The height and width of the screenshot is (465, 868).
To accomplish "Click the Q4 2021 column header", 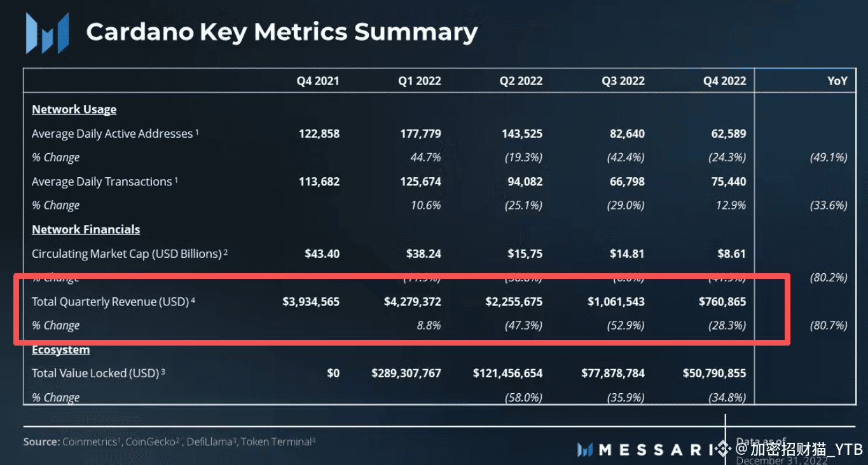I will click(318, 81).
